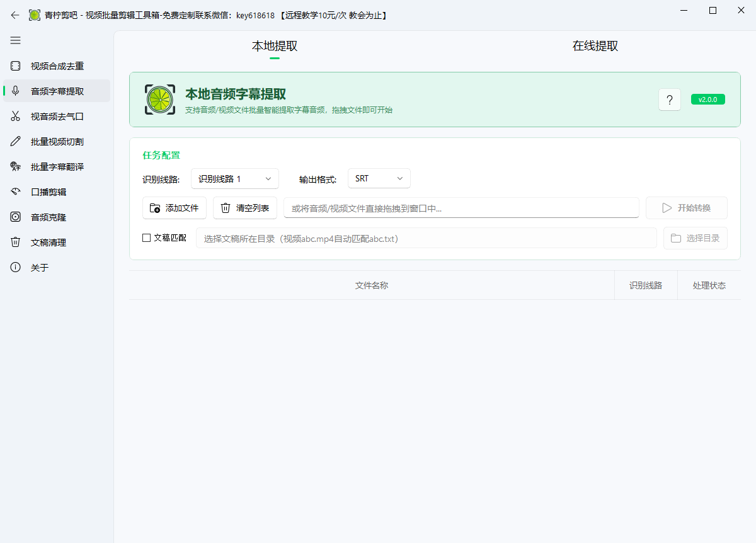Select the 本地提取 tab

pos(274,45)
